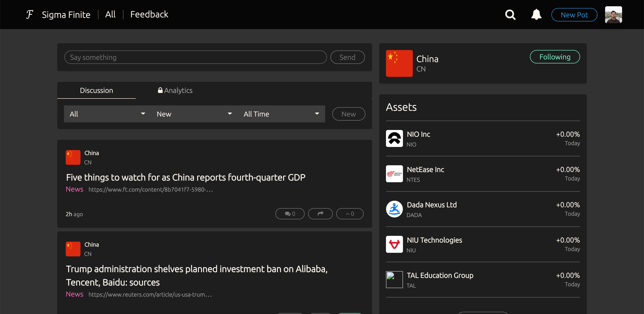Share the GDP news post
The width and height of the screenshot is (644, 314).
320,214
